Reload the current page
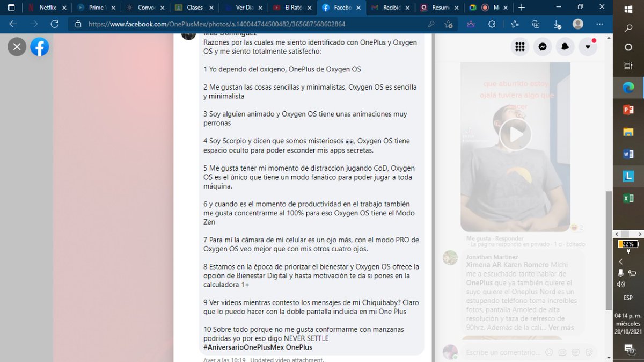 point(54,24)
